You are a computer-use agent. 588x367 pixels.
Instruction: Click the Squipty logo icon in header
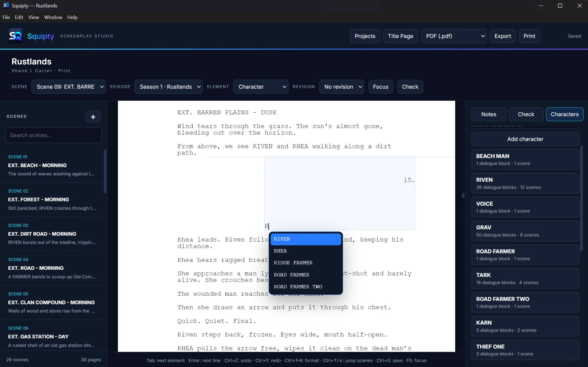(x=16, y=36)
